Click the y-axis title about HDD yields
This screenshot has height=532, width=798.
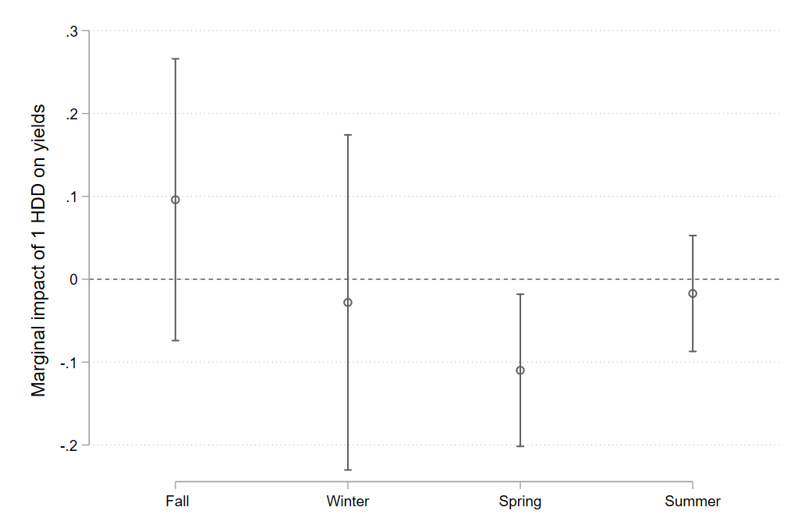[39, 250]
